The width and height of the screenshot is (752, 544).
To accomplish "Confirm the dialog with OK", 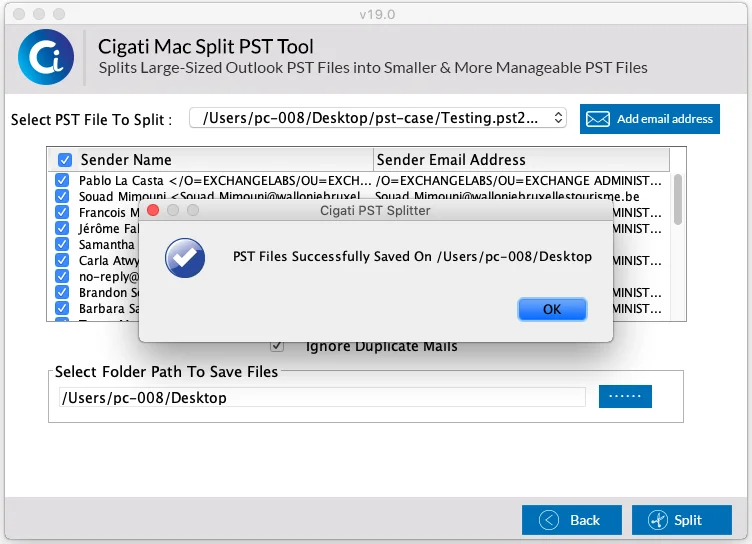I will [x=552, y=309].
